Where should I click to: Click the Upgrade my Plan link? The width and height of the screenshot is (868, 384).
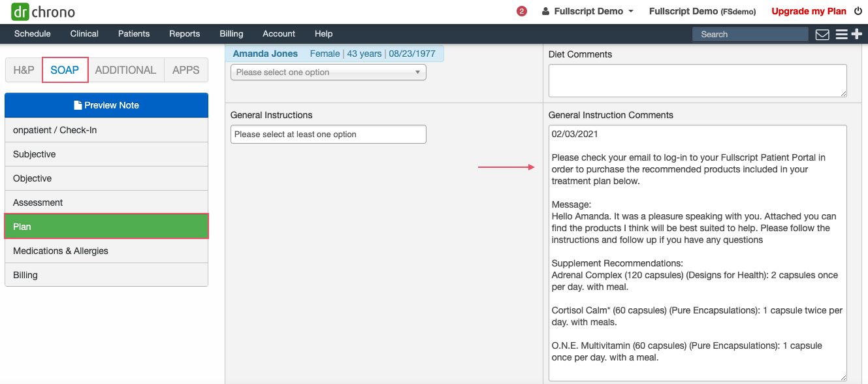click(x=809, y=11)
